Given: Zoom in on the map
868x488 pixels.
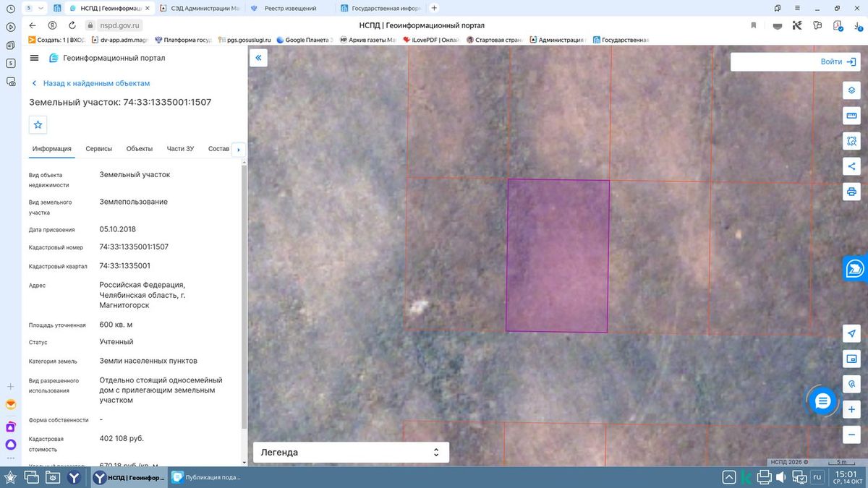Looking at the screenshot, I should pos(851,408).
